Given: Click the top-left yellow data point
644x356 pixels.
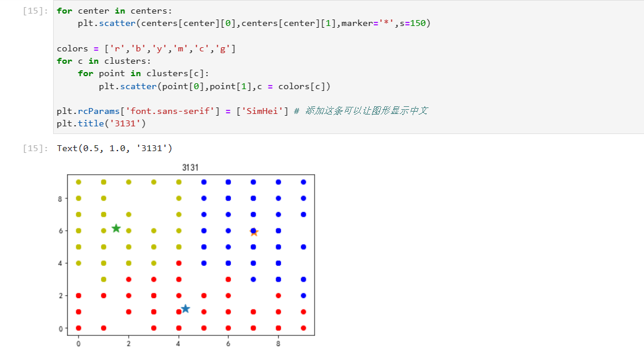Looking at the screenshot, I should click(79, 182).
